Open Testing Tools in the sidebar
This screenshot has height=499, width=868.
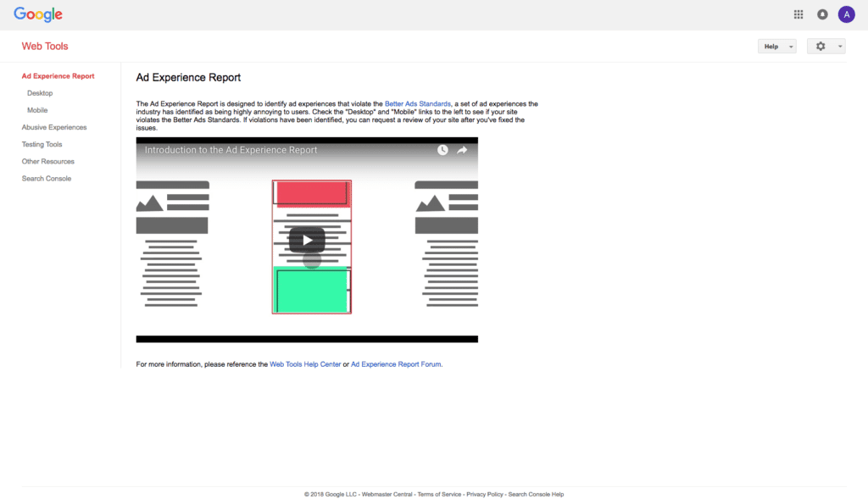(42, 144)
